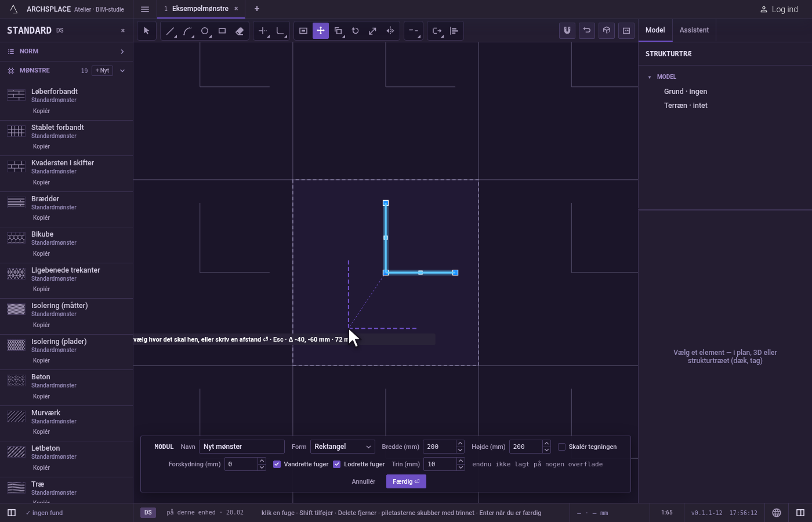812x522 pixels.
Task: Choose the rotate tool
Action: pos(356,31)
